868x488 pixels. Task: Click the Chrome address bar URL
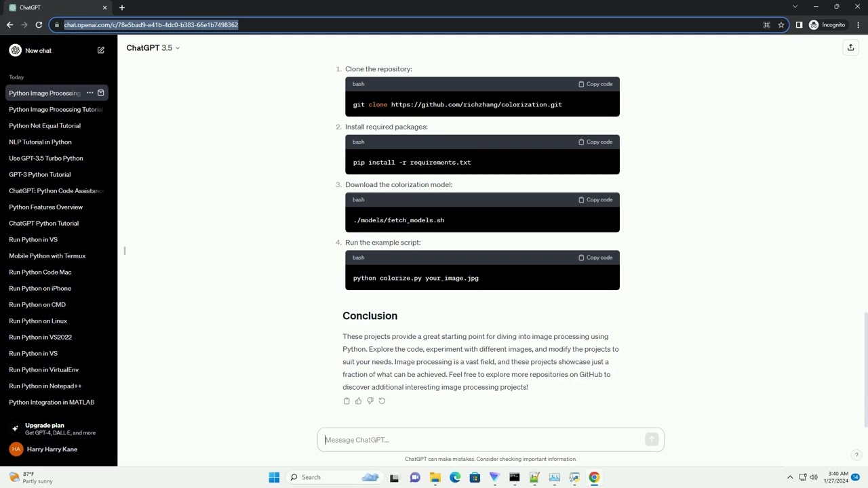(151, 25)
